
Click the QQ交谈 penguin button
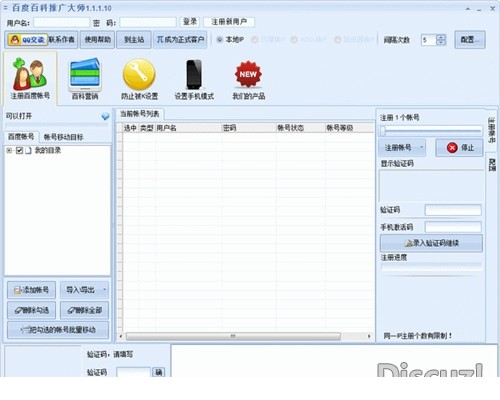point(27,40)
